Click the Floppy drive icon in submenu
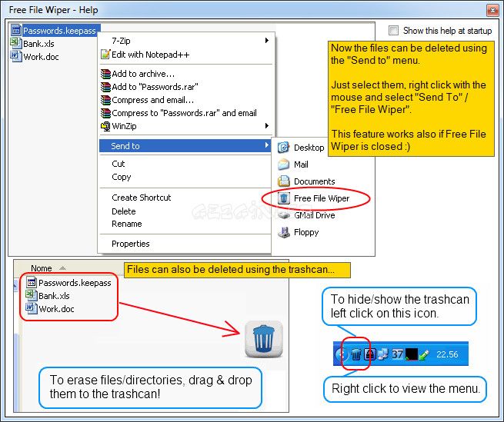The width and height of the screenshot is (504, 422). coord(283,232)
